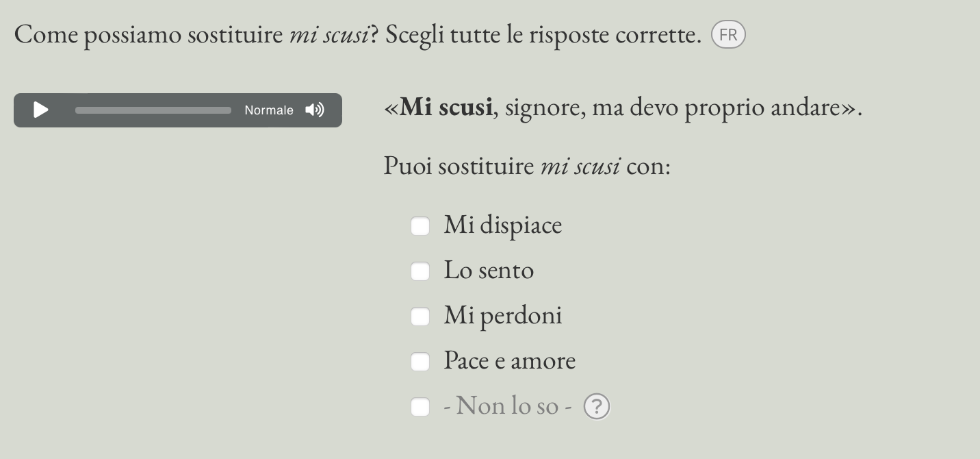Click the "Puoi sostituire mi scusi con:" prompt

point(527,166)
